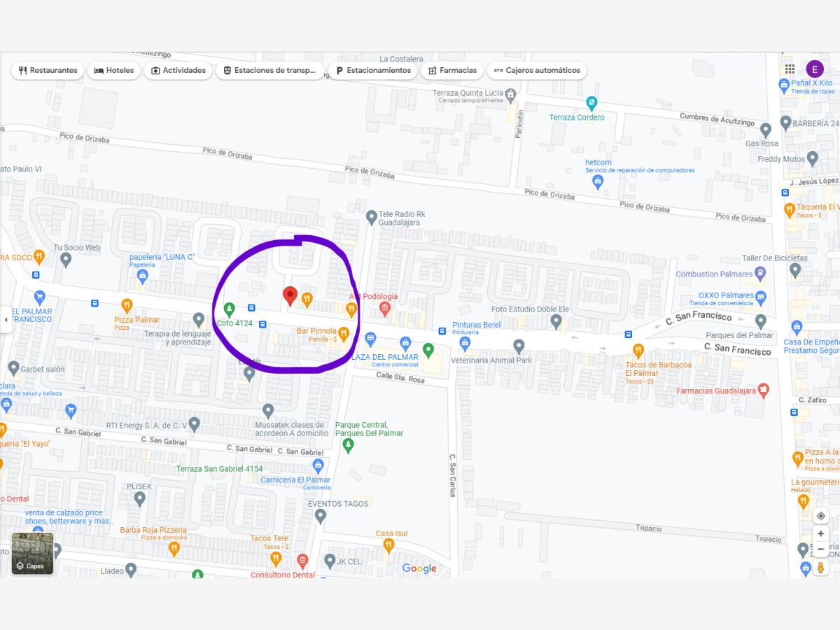Center map on my location
The width and height of the screenshot is (840, 630).
coord(821,516)
